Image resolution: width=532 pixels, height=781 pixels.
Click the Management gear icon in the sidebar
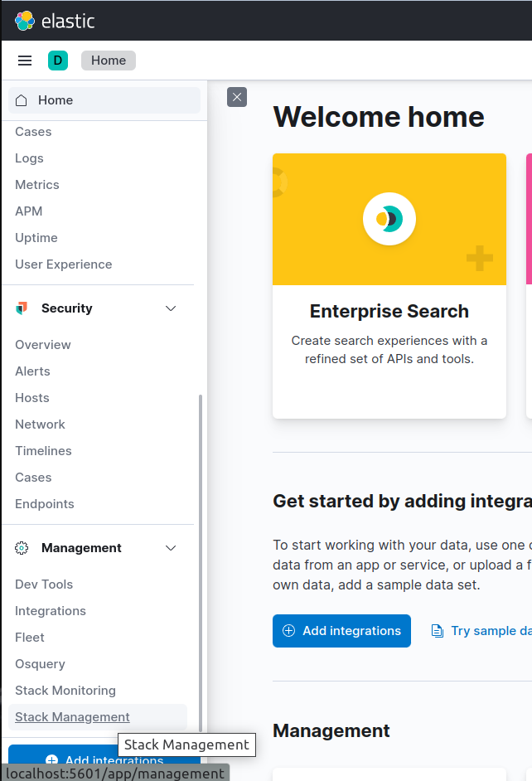[20, 547]
